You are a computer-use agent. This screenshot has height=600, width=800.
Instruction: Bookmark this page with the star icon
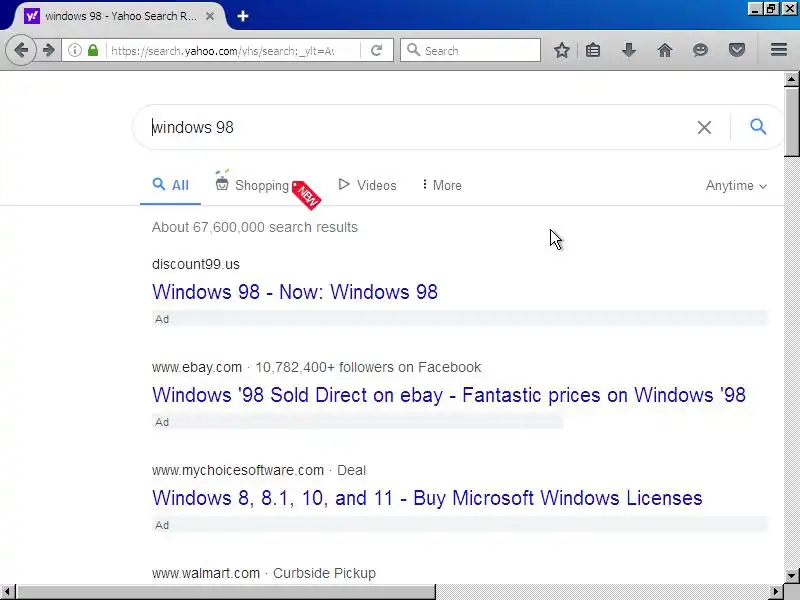(562, 50)
